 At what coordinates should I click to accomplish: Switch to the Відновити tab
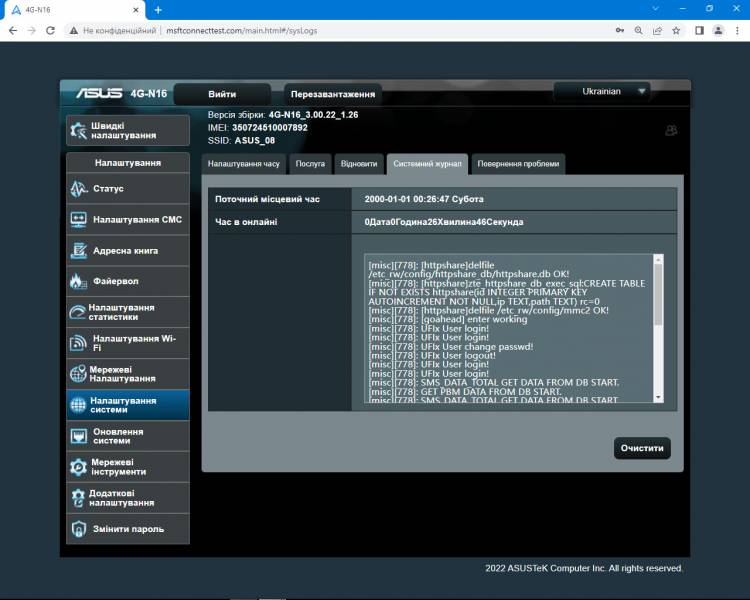(x=359, y=164)
